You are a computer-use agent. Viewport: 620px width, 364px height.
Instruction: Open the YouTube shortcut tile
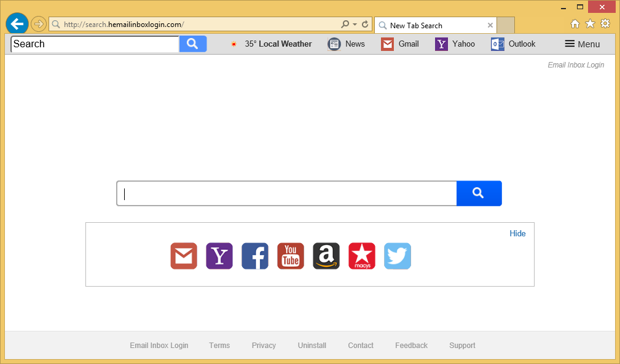[x=291, y=256]
